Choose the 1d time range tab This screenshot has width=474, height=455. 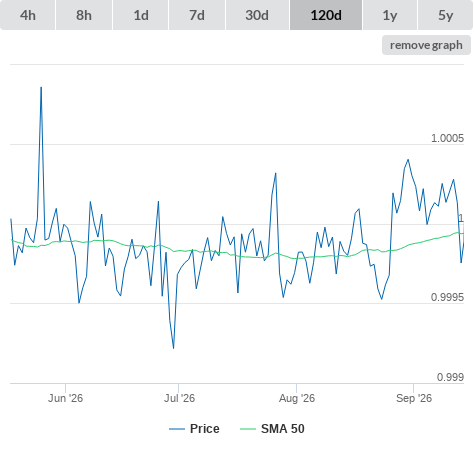(141, 15)
